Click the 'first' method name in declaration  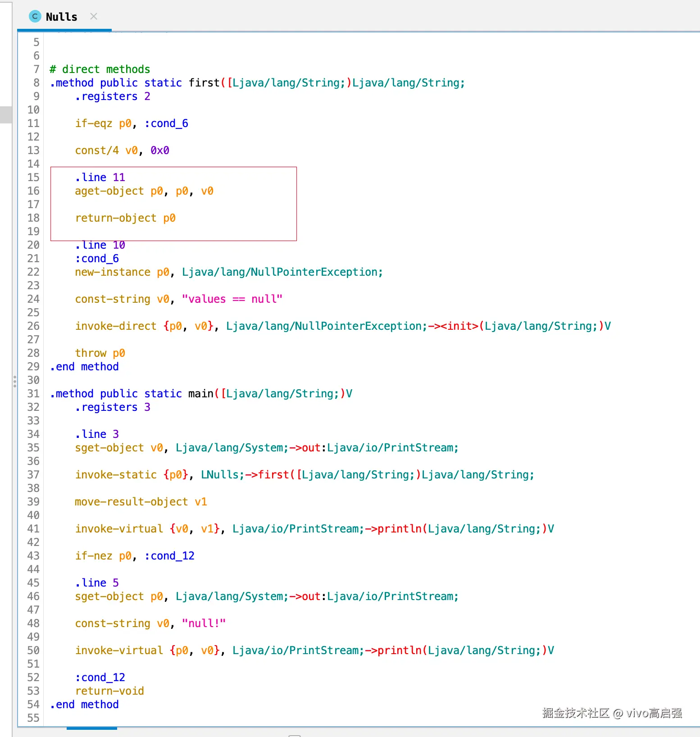click(x=204, y=83)
